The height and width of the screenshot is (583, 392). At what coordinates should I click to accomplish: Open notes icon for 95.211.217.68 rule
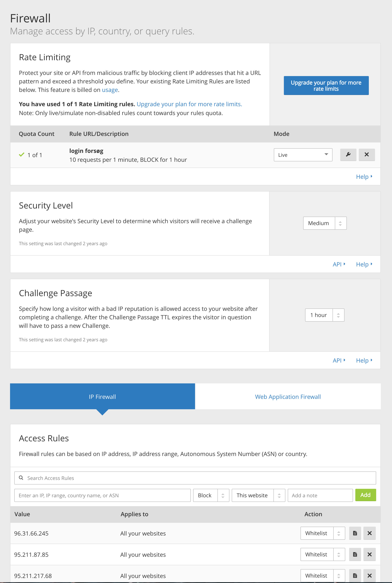pyautogui.click(x=355, y=575)
